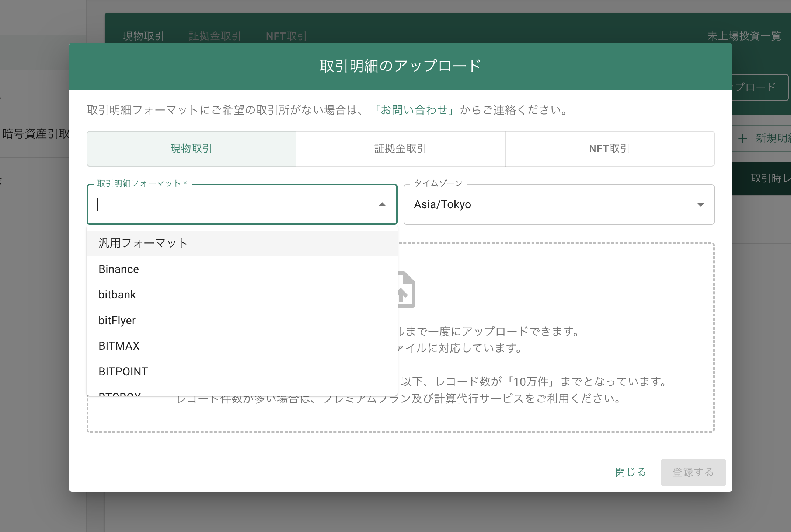
Task: Open 現物取引 tab in background page
Action: 143,36
